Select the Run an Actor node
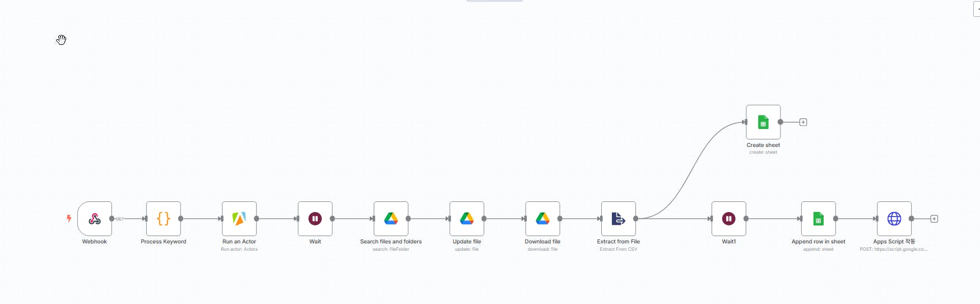This screenshot has width=980, height=304. click(x=239, y=219)
